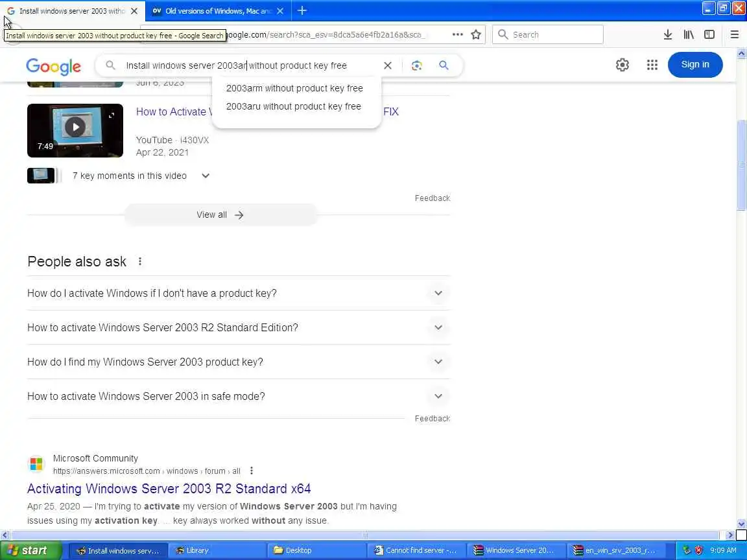
Task: Click the answers.microsoft.com URL breadcrumb
Action: 147,471
